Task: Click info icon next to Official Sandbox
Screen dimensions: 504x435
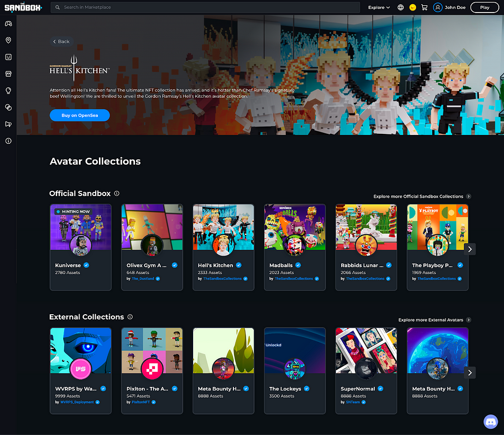Action: click(117, 193)
